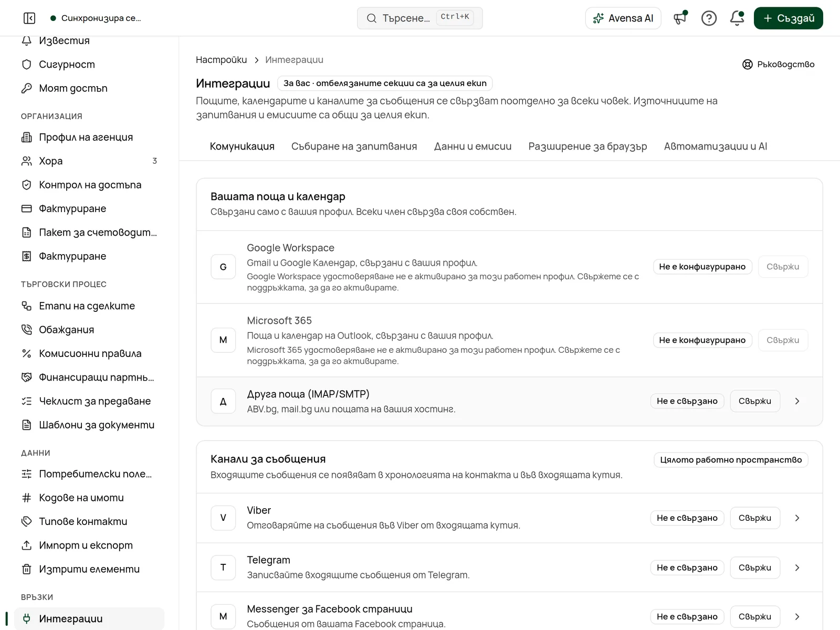Expand the Друга поща (IMAP/SMTP) row chevron
The image size is (840, 630).
(797, 401)
